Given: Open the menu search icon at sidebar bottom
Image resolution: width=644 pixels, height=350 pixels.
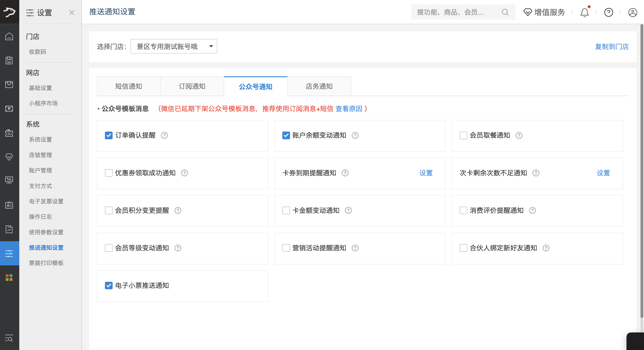Looking at the screenshot, I should tap(9, 338).
